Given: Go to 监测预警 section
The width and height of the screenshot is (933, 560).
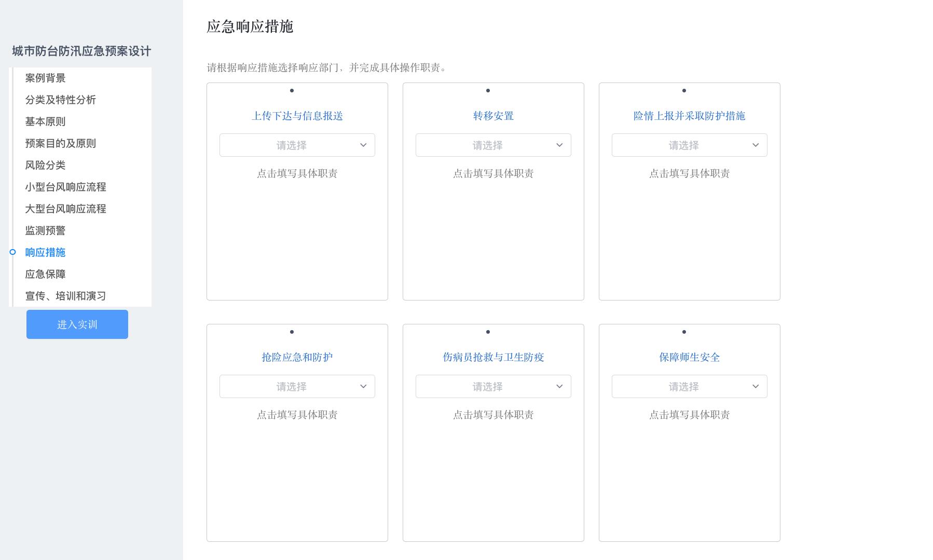Looking at the screenshot, I should pyautogui.click(x=46, y=230).
